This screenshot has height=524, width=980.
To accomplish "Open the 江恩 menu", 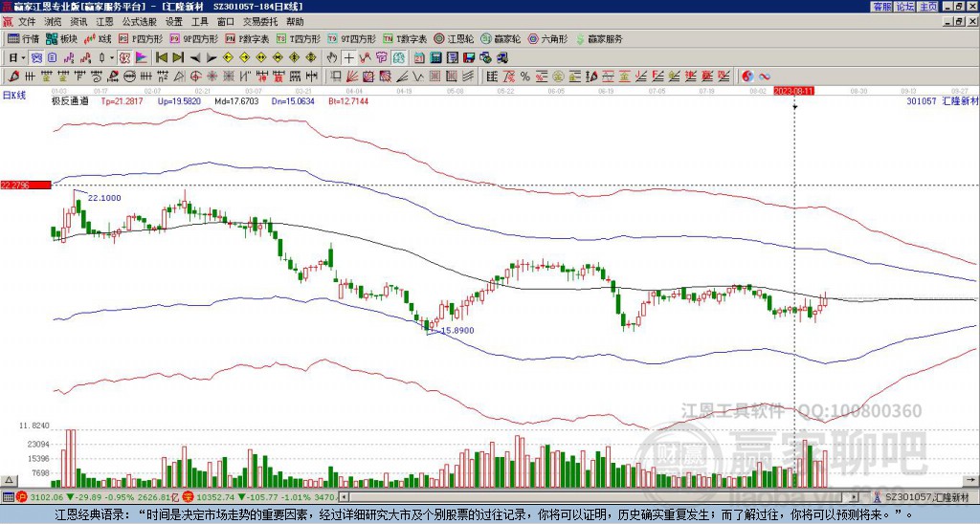I will click(104, 22).
